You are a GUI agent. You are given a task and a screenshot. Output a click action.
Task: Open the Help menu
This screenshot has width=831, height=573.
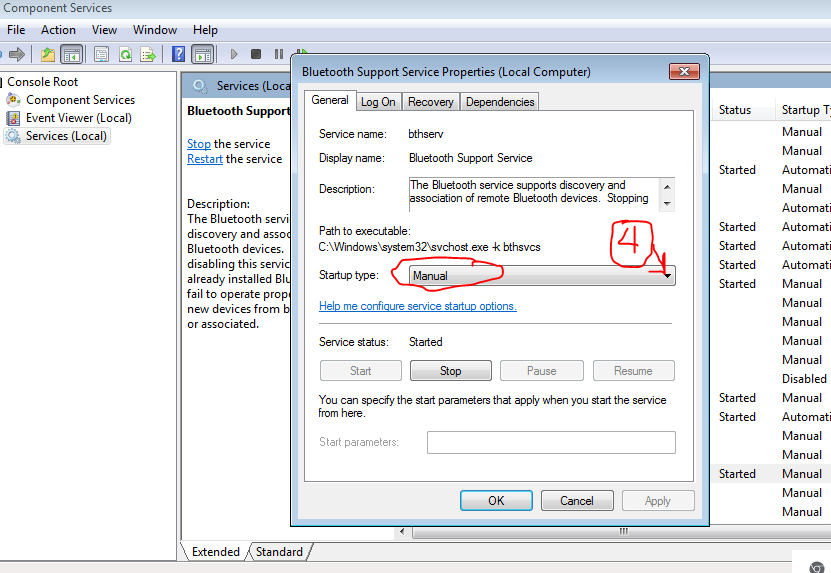tap(205, 30)
